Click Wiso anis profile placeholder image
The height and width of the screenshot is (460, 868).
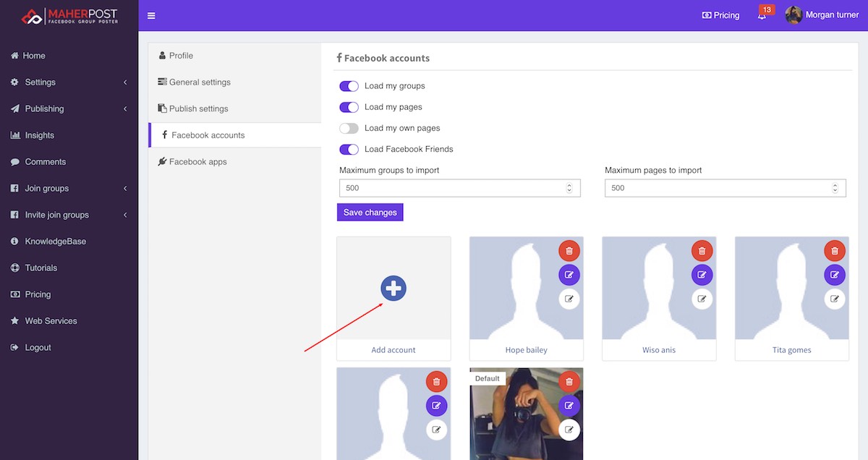[x=659, y=289]
